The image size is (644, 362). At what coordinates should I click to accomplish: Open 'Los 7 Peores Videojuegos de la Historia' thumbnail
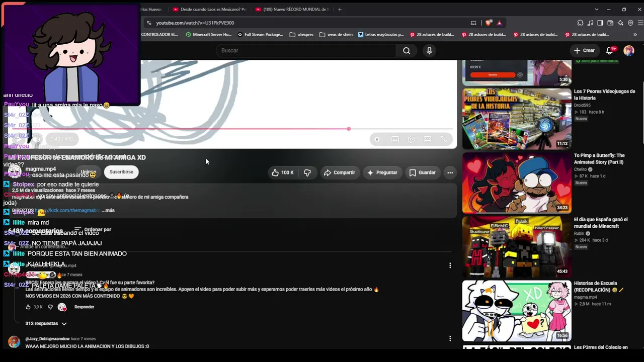517,119
